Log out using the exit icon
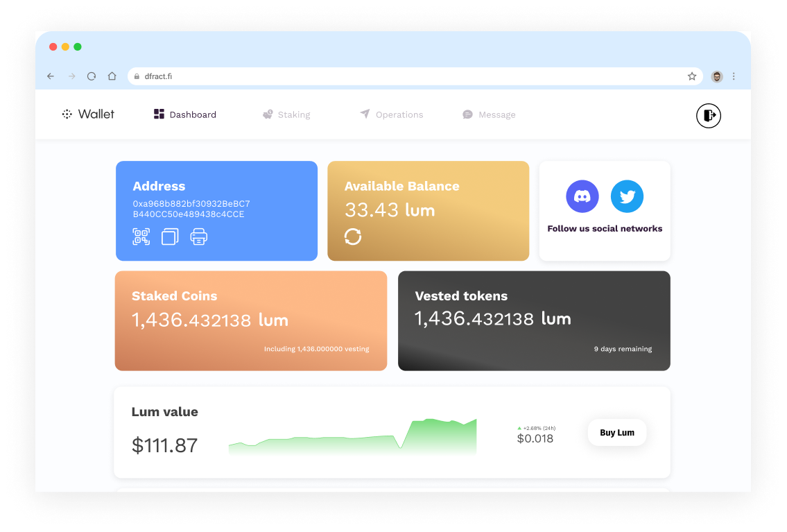Screen dimensions: 787x532 click(709, 115)
